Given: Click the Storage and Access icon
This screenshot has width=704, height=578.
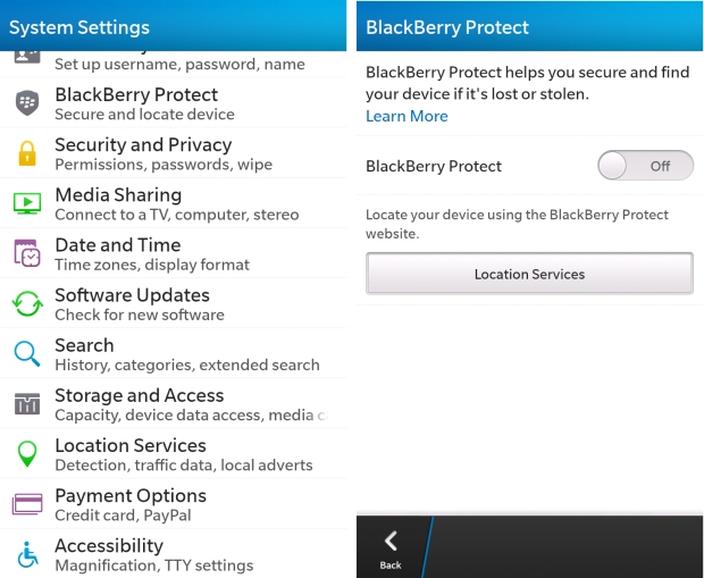Looking at the screenshot, I should tap(27, 404).
